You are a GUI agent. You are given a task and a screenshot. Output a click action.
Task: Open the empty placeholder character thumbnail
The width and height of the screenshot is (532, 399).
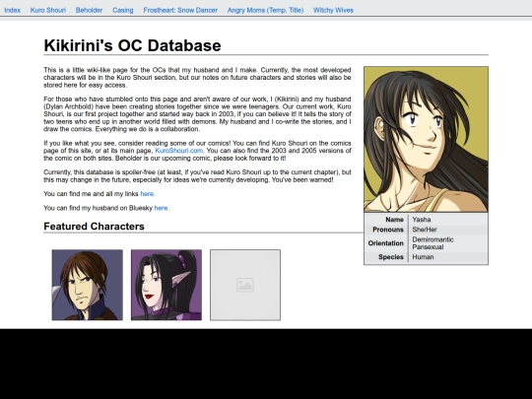pos(245,285)
